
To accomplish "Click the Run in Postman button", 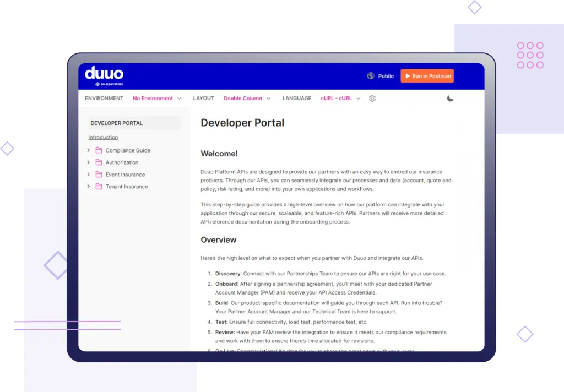I will tap(427, 75).
